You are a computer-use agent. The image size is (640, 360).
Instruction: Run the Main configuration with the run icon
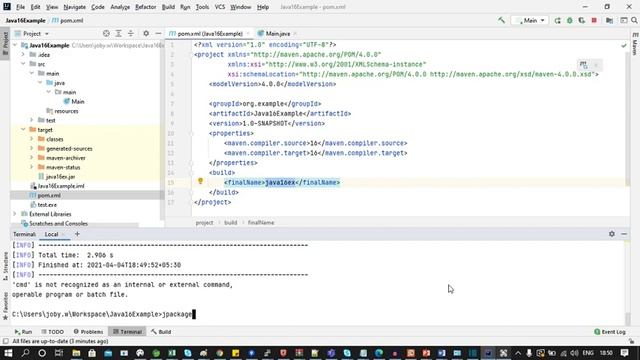coord(557,20)
